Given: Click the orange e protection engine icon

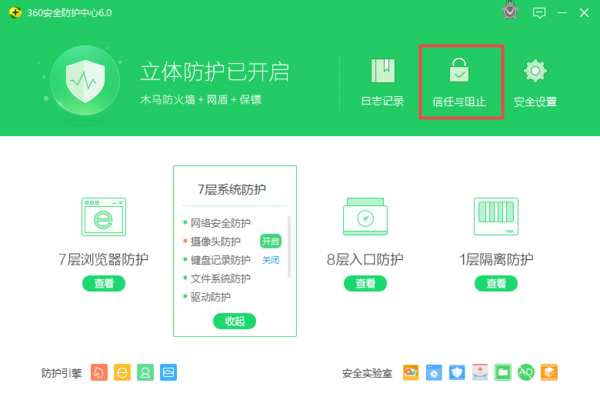Looking at the screenshot, I should (x=122, y=372).
